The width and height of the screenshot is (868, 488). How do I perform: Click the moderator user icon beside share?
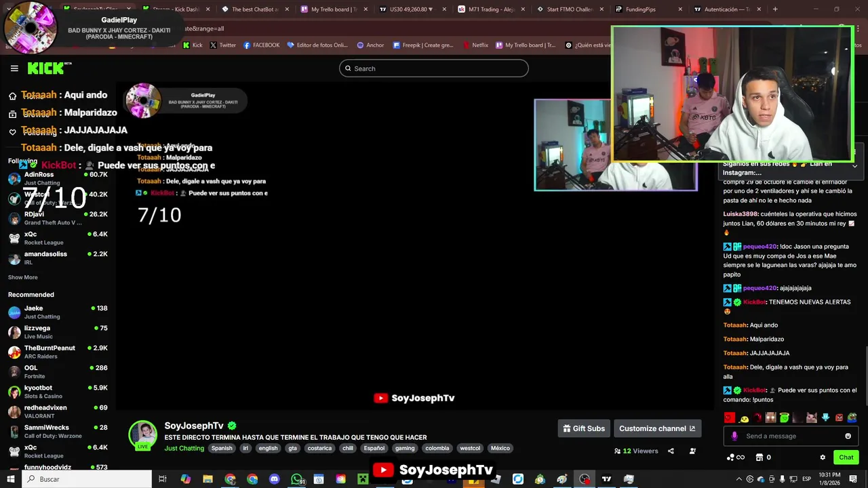click(x=692, y=451)
